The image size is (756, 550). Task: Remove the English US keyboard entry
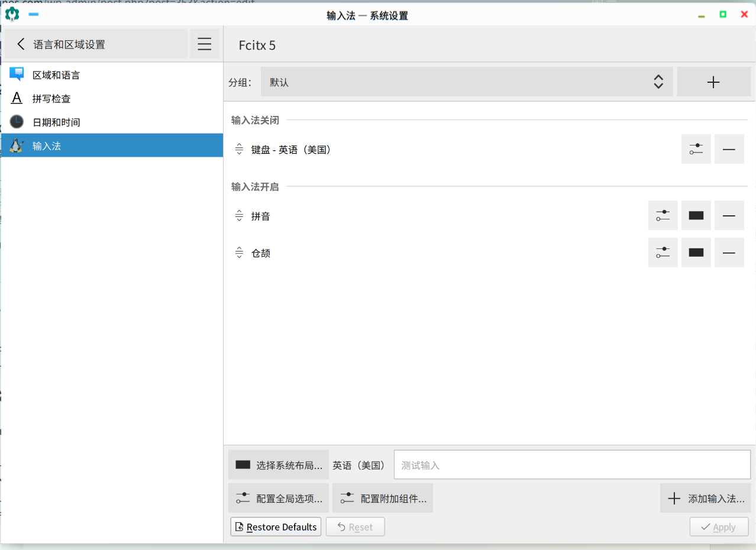tap(729, 150)
